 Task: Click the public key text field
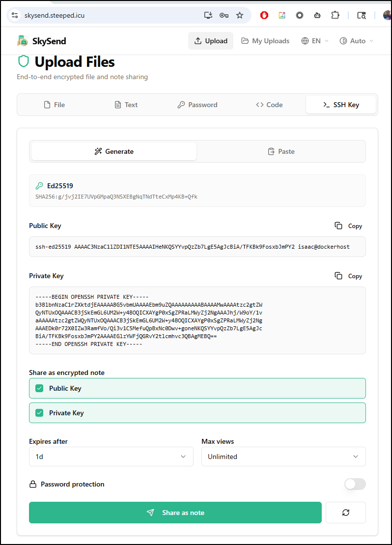point(197,247)
